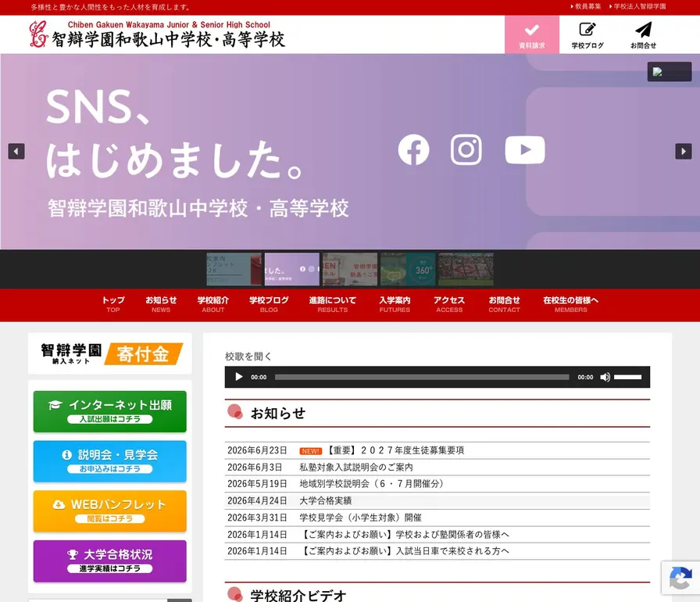This screenshot has width=700, height=602.
Task: Click the 2026年6月23日 date text
Action: click(x=257, y=450)
